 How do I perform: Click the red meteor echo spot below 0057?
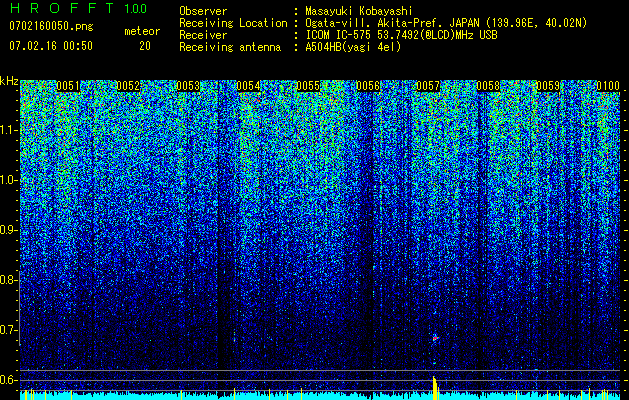click(x=435, y=339)
